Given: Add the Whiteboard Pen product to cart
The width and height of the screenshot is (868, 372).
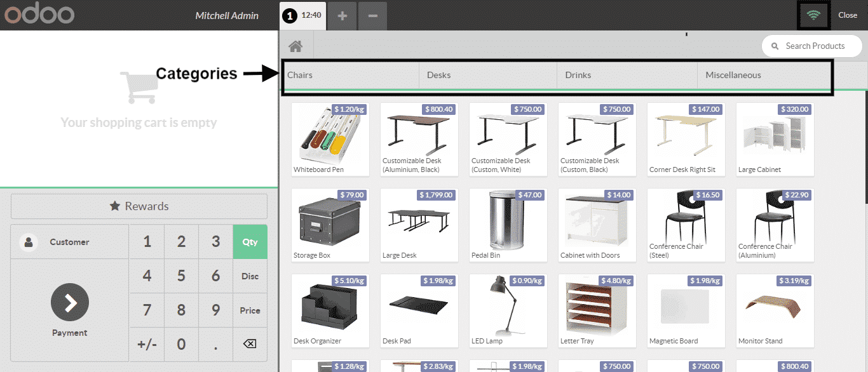Looking at the screenshot, I should [x=330, y=139].
